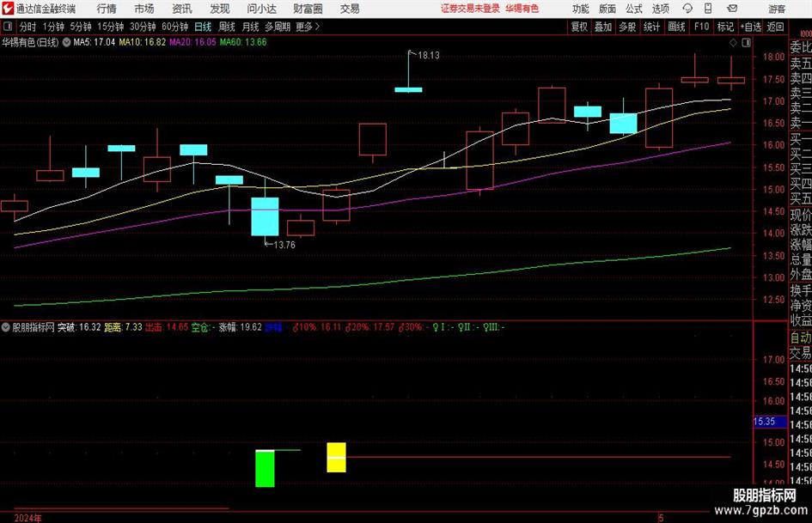The height and width of the screenshot is (523, 812).
Task: Open the 问小达 menu
Action: pyautogui.click(x=261, y=9)
